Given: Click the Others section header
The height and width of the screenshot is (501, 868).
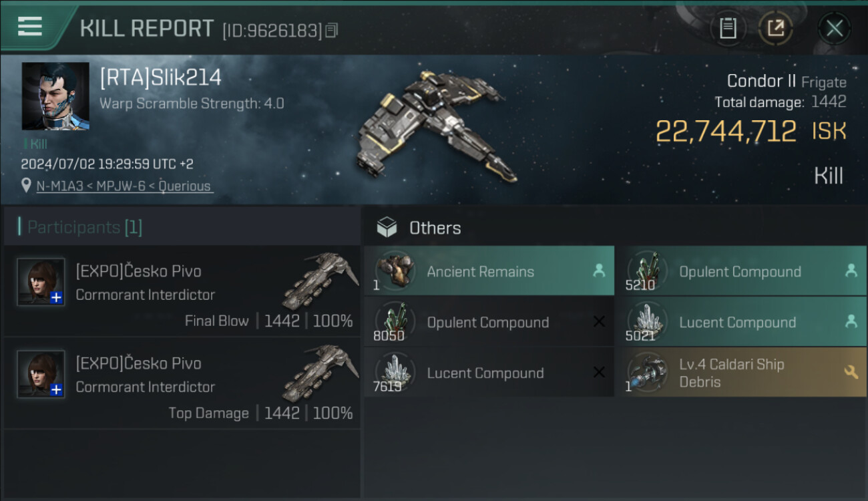Looking at the screenshot, I should pyautogui.click(x=435, y=228).
